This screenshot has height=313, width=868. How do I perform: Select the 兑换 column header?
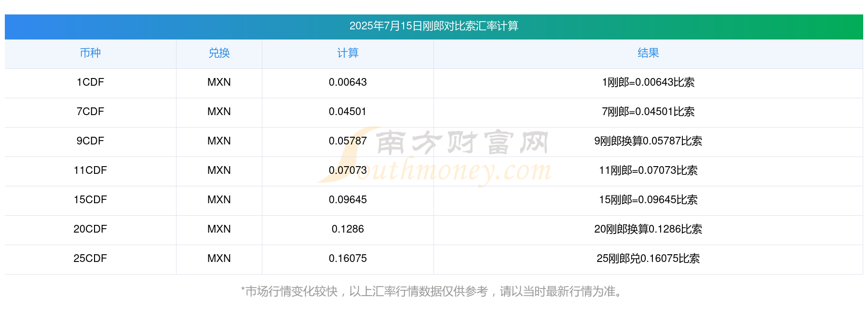[x=219, y=53]
